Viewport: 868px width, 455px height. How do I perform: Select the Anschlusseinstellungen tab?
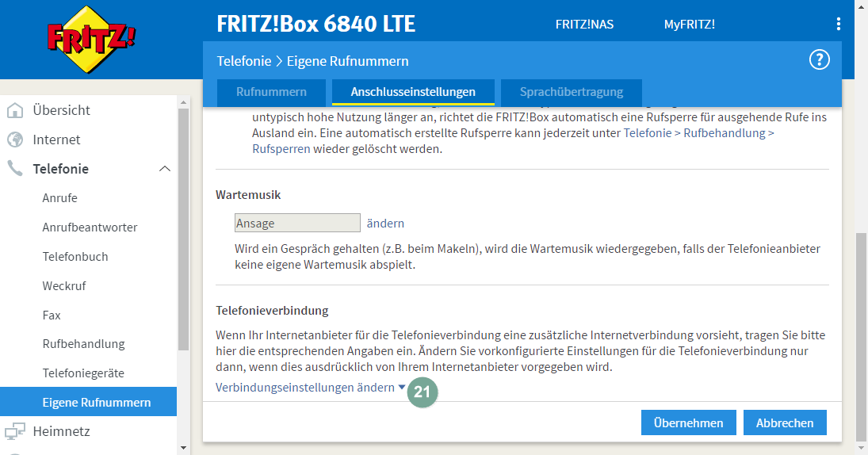coord(413,92)
